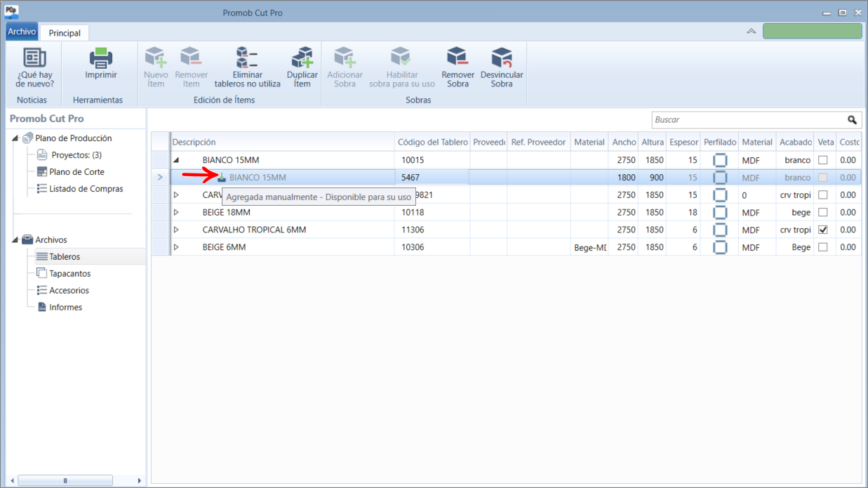Click the Perfilado icon in CARVALHO TROPICAL 6MM row

[x=719, y=230]
